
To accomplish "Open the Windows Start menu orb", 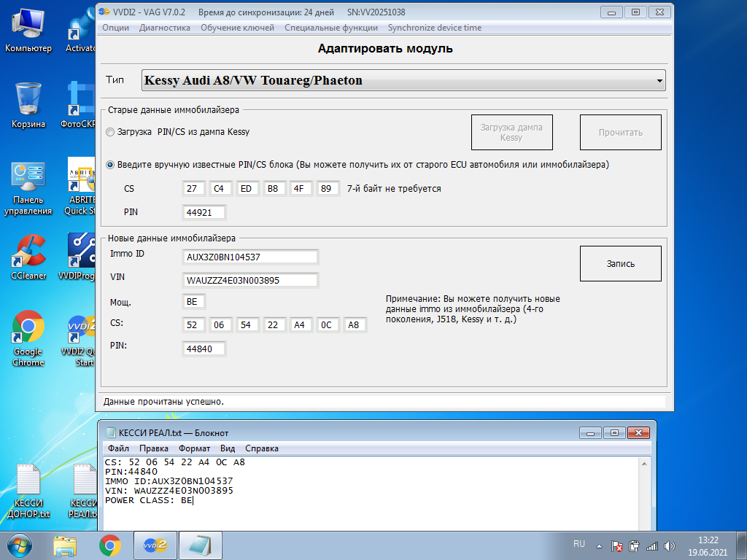I will 18,545.
